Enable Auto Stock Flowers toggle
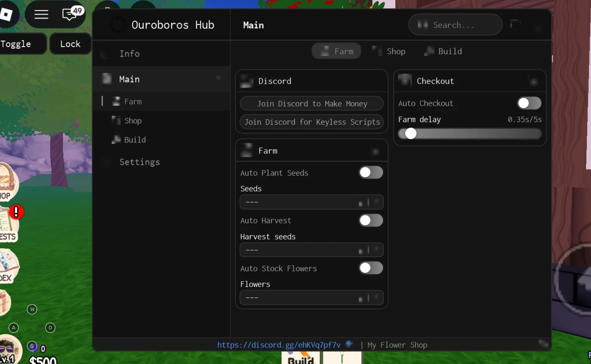The width and height of the screenshot is (591, 364). (371, 268)
